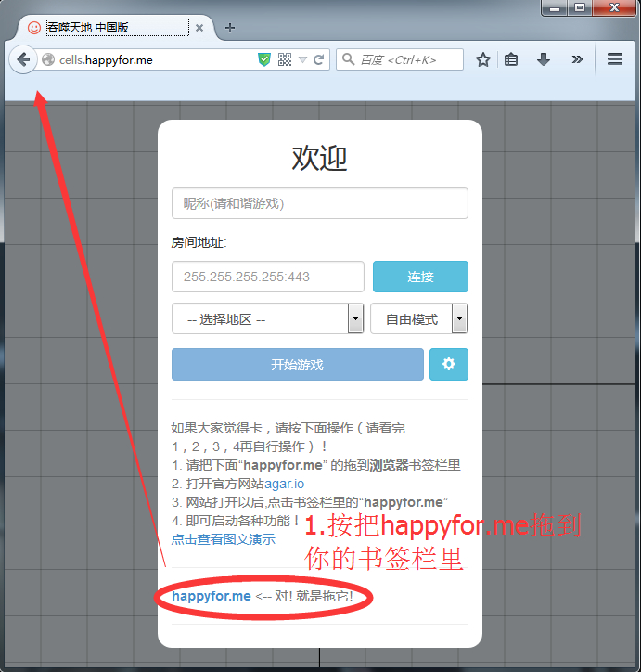Screen dimensions: 641x672
Task: Bookmark this page with the star icon
Action: [483, 59]
